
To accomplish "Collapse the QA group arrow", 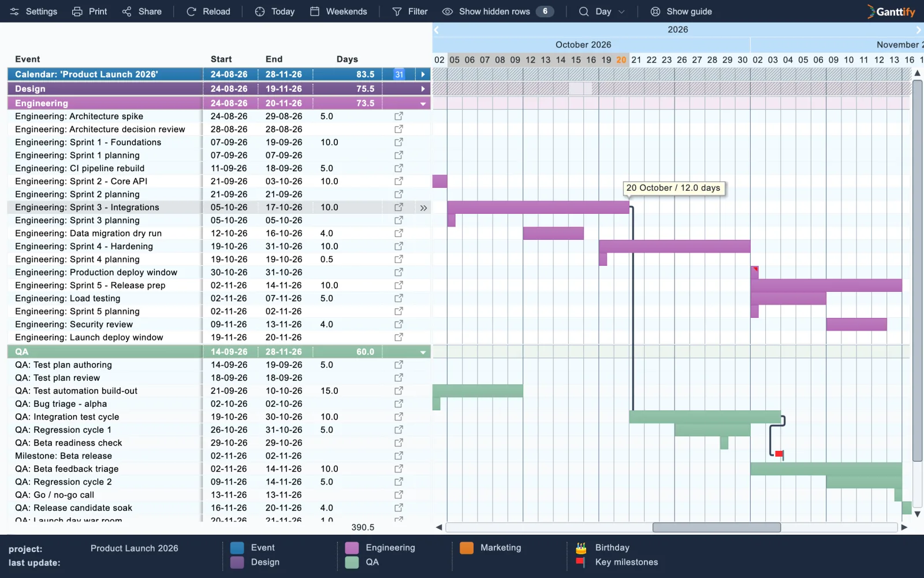I will click(423, 353).
